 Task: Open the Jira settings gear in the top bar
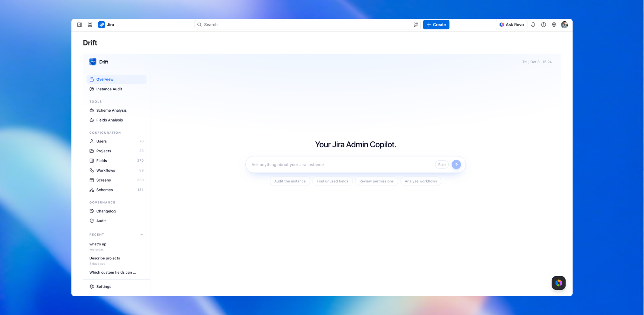pyautogui.click(x=554, y=25)
